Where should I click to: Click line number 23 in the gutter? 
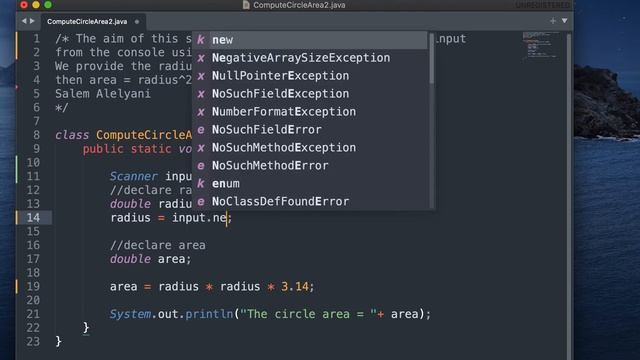click(x=33, y=341)
